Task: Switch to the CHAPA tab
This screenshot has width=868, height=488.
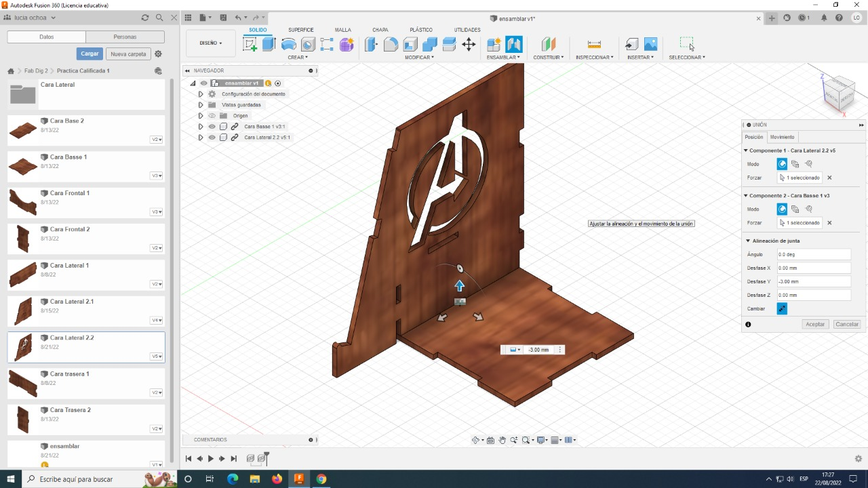Action: (380, 30)
